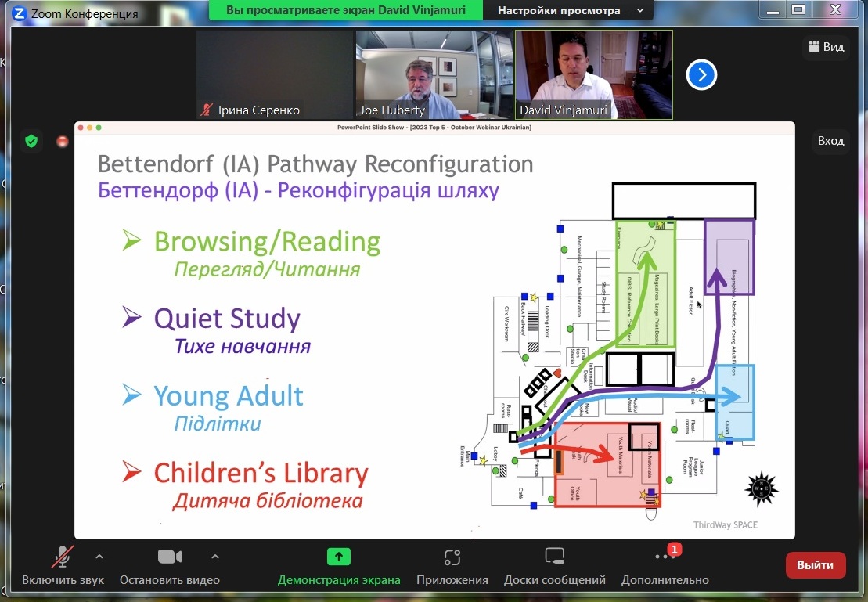Show next participants with blue arrow
Image resolution: width=868 pixels, height=602 pixels.
pyautogui.click(x=701, y=74)
